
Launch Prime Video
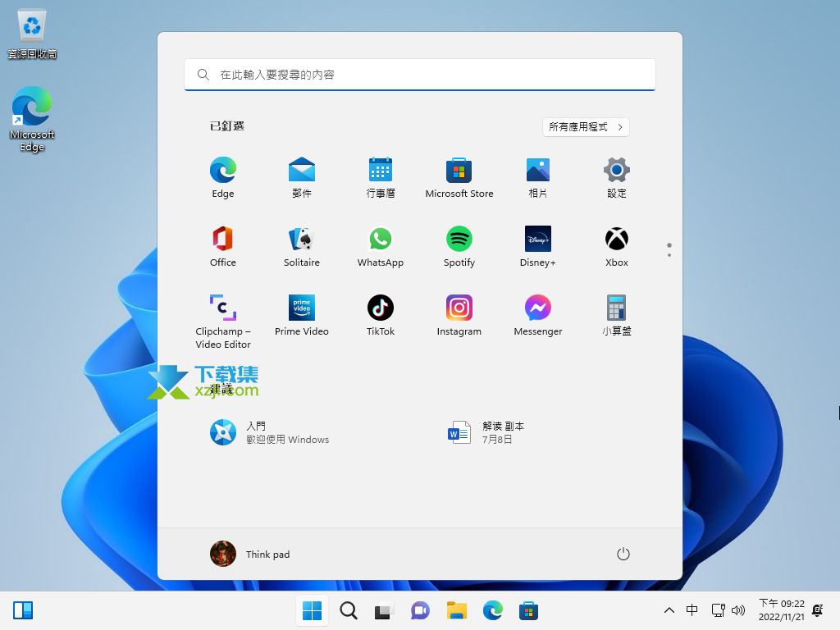coord(302,316)
